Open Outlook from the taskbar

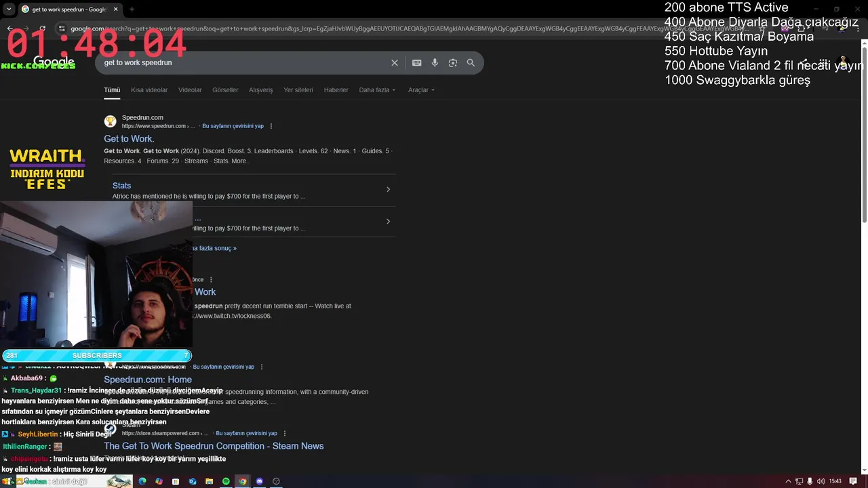(x=193, y=481)
